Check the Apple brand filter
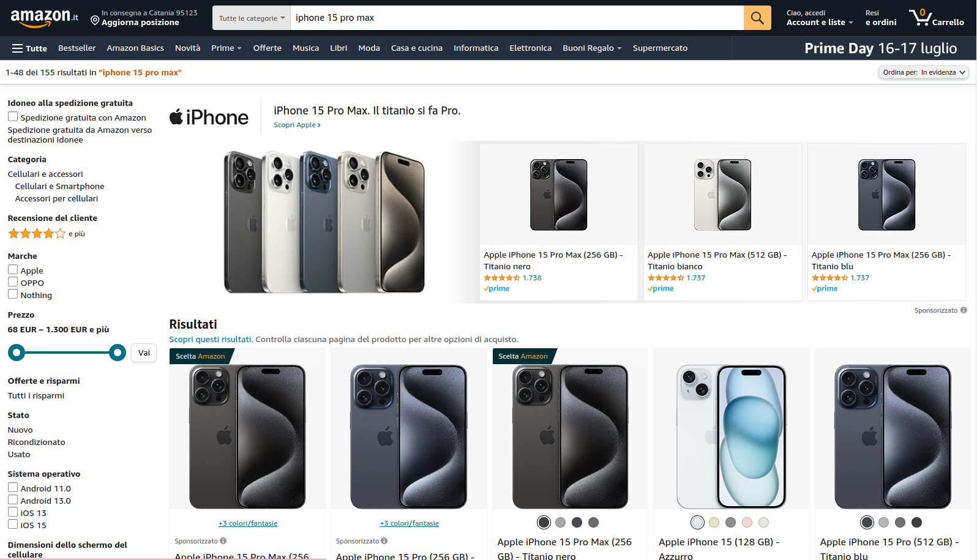Viewport: 977px width, 560px height. (13, 270)
